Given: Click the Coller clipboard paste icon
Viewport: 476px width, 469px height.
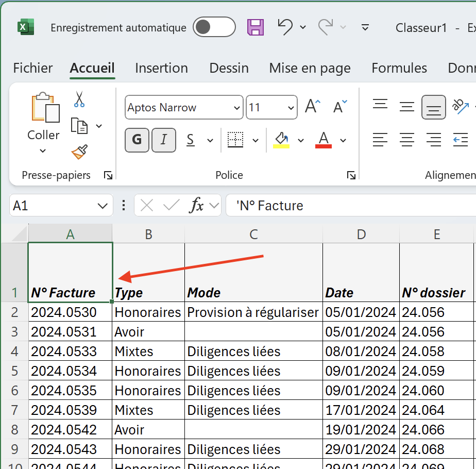Looking at the screenshot, I should 43,109.
